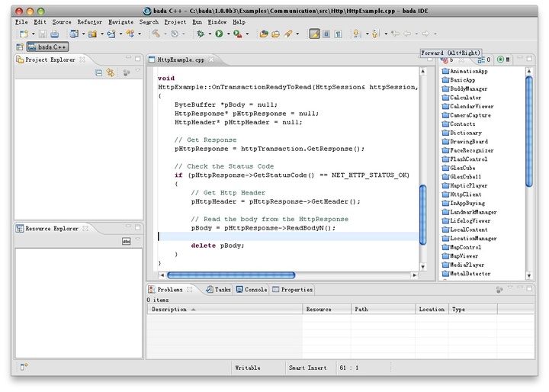
Task: Select the HttpClient sample folder
Action: (462, 194)
